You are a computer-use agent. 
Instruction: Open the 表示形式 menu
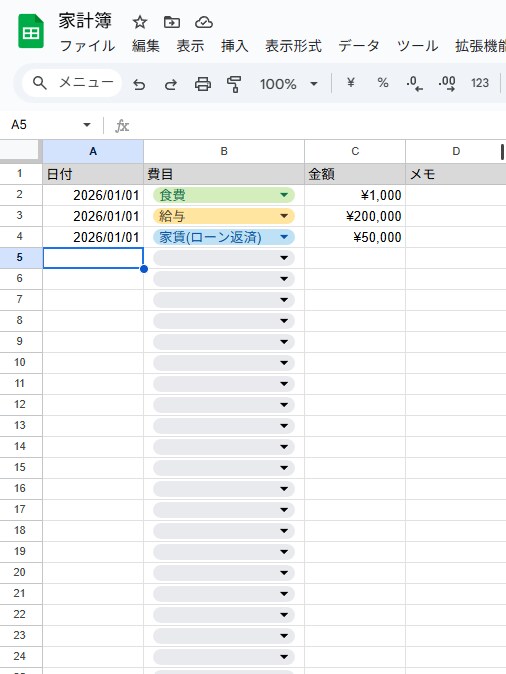point(293,46)
